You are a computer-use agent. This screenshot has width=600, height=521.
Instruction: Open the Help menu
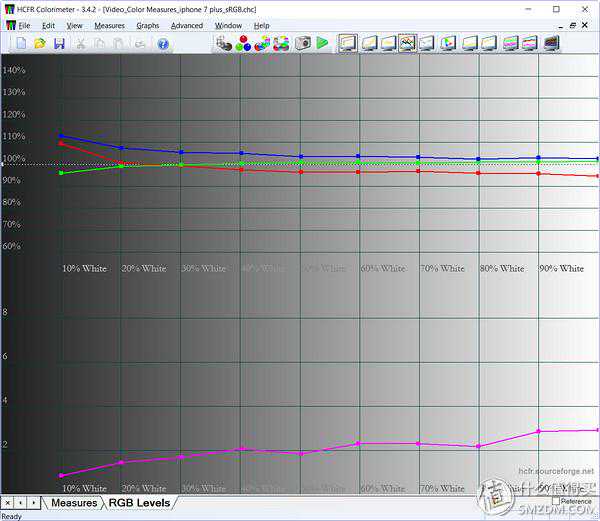point(261,25)
